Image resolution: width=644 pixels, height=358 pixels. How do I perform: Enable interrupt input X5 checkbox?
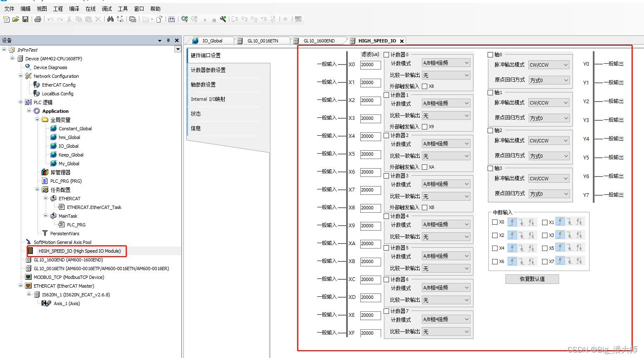545,248
